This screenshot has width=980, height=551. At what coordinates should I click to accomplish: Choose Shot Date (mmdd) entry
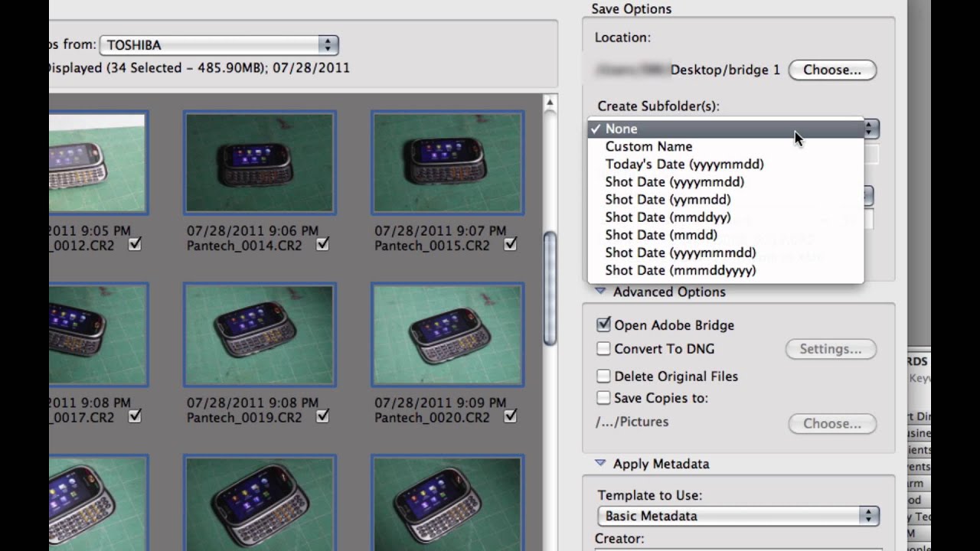[725, 234]
